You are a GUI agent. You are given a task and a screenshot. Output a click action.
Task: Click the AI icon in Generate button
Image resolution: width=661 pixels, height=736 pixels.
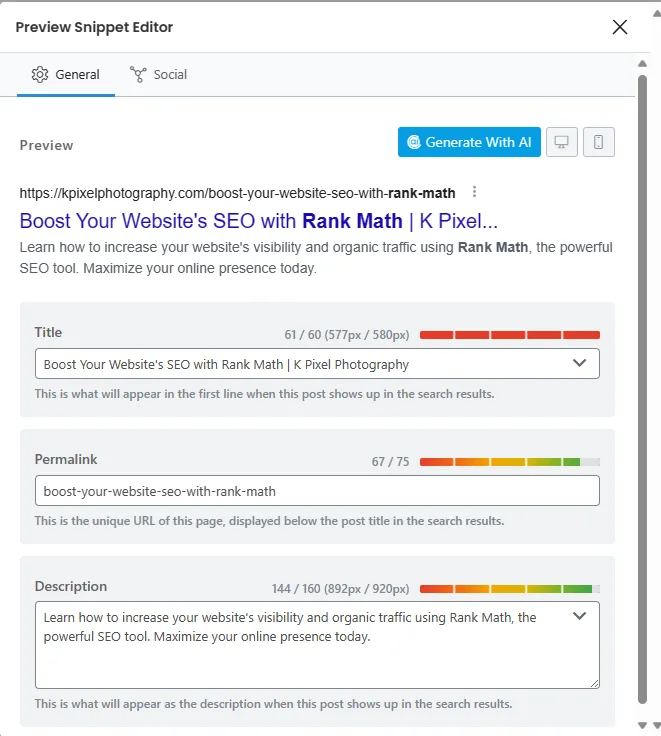click(414, 142)
